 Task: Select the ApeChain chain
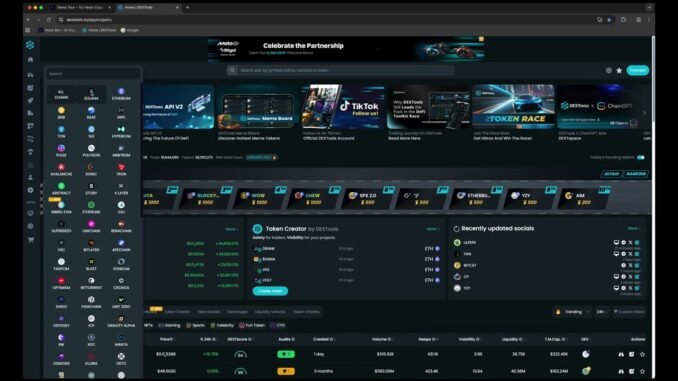121,246
